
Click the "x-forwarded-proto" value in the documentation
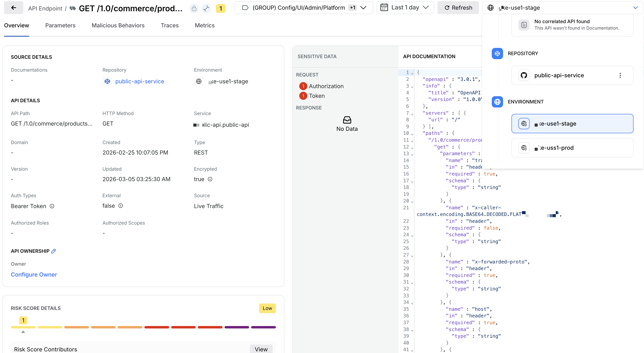(499, 262)
